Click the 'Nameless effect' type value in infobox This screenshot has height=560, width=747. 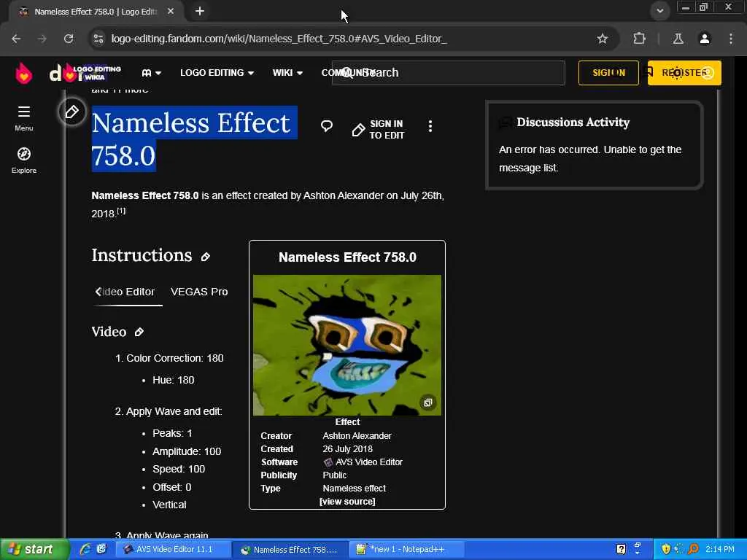point(354,489)
